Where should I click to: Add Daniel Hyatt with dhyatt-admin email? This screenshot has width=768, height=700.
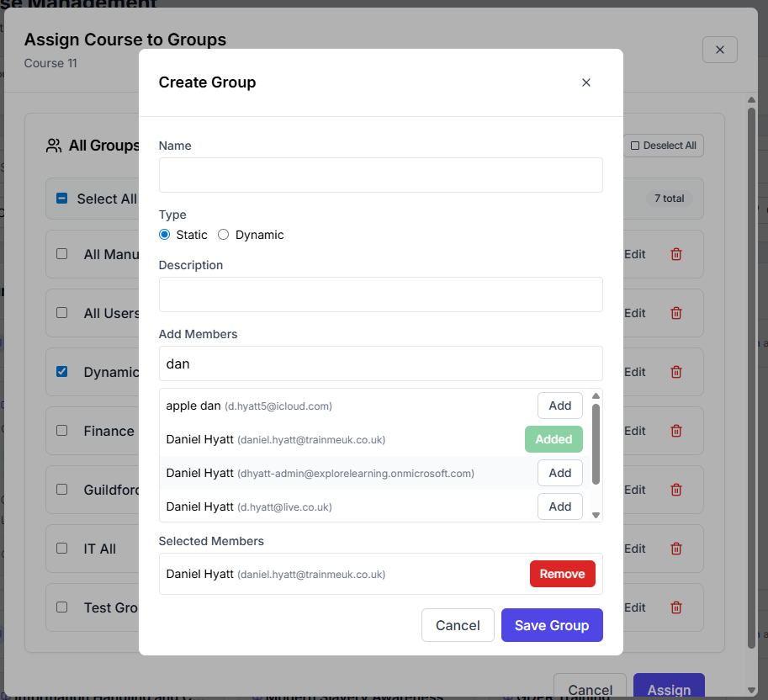click(x=559, y=473)
